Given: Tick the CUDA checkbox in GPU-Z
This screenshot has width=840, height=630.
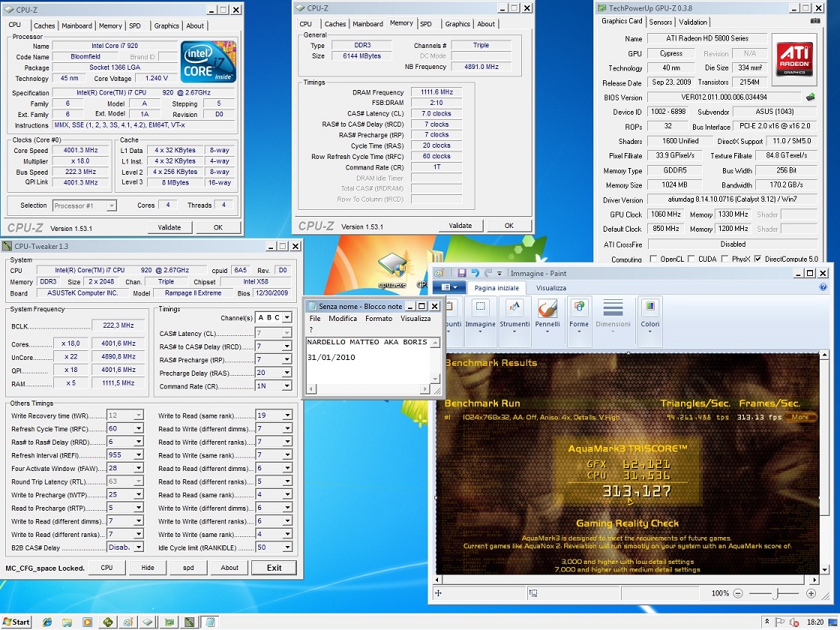Looking at the screenshot, I should pyautogui.click(x=691, y=259).
